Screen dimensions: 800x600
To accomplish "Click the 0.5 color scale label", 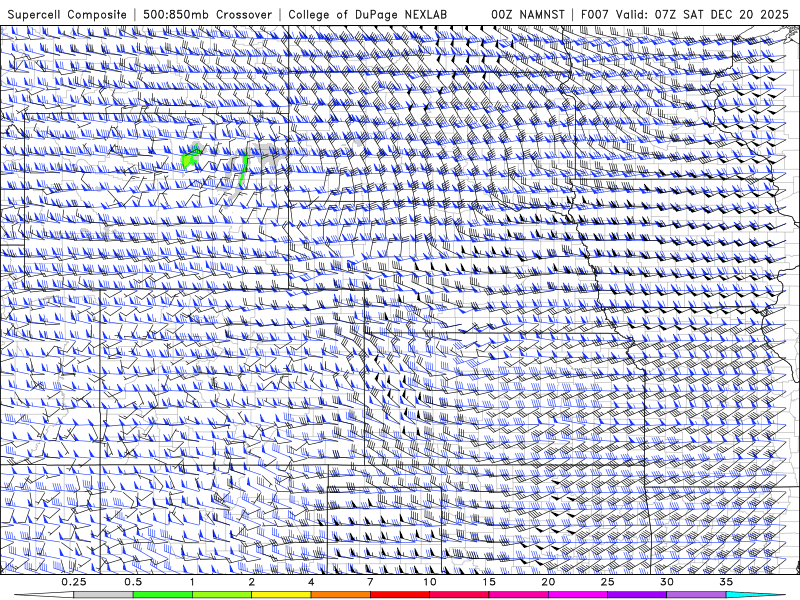I will tap(133, 582).
